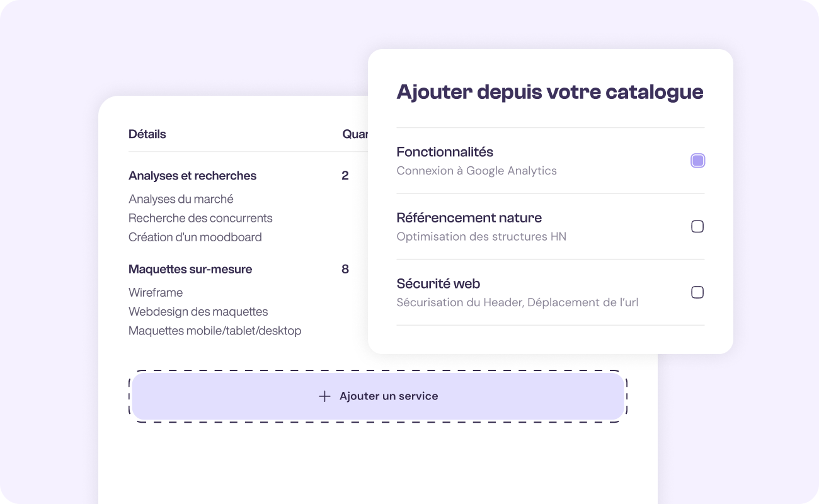Click the Maquettes sur-mesure service name
This screenshot has height=504, width=819.
click(x=190, y=269)
